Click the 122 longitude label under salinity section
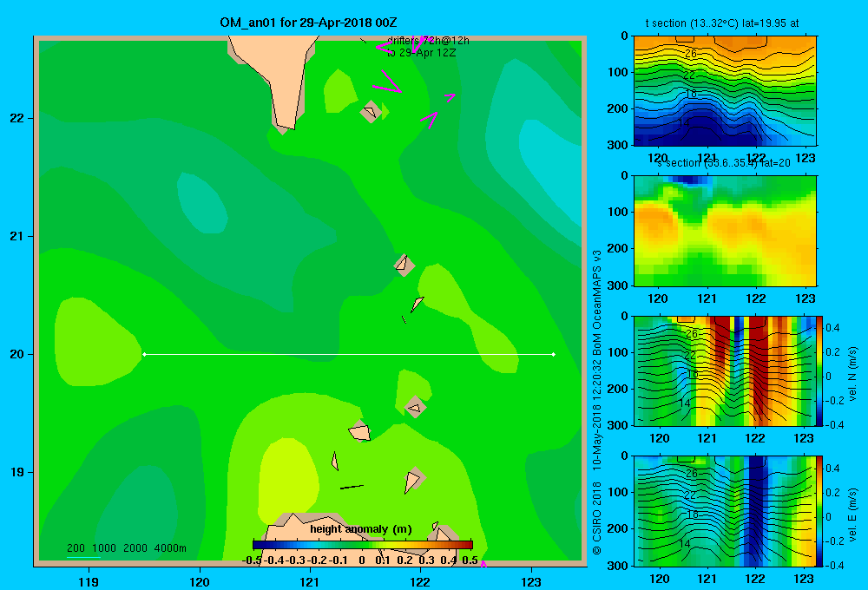The image size is (868, 590). tap(756, 298)
